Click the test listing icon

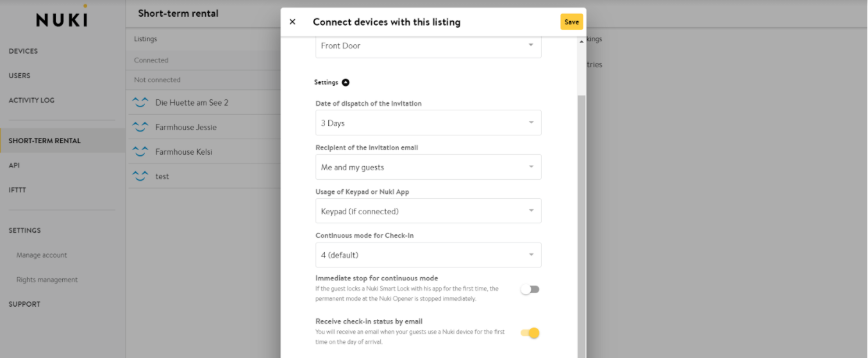tap(140, 176)
